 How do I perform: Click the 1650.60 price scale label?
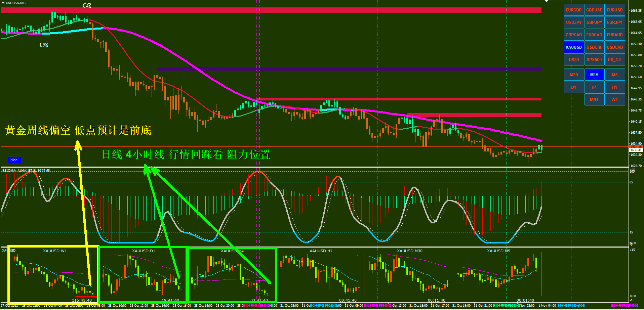(636, 77)
